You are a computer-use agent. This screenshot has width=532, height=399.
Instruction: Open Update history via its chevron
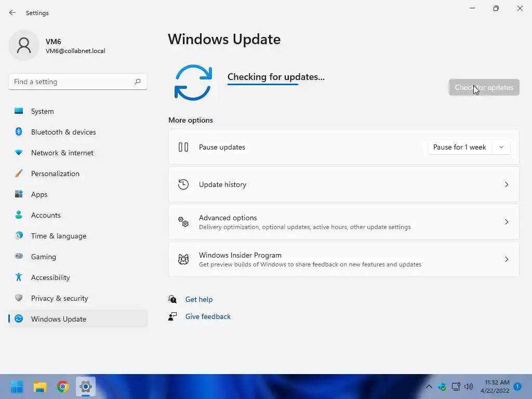tap(506, 184)
